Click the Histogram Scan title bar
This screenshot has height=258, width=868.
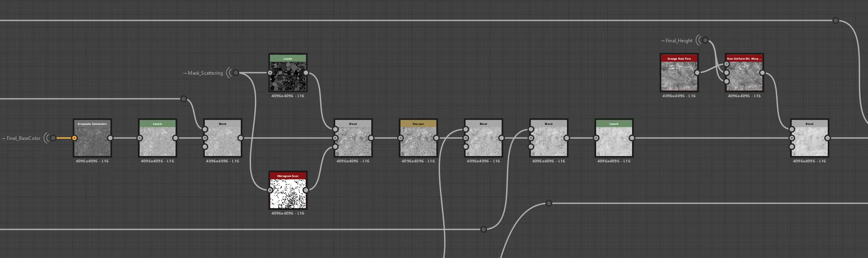pos(288,176)
